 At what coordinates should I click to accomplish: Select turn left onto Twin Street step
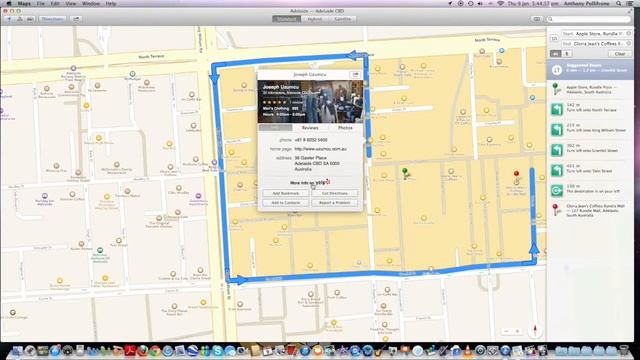point(590,170)
